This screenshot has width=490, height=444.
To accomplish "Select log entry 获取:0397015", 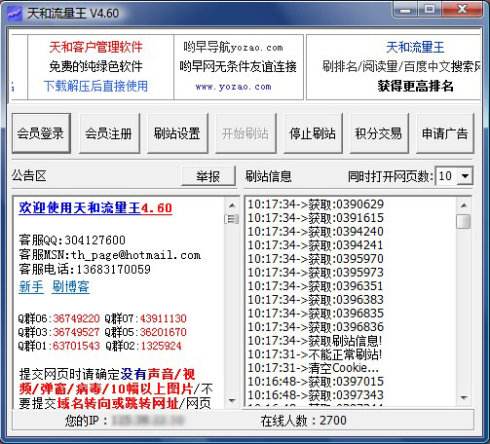I will [316, 382].
